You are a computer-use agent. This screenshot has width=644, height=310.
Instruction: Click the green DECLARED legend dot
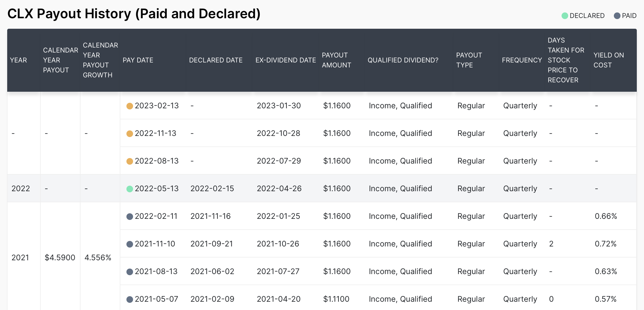[565, 16]
